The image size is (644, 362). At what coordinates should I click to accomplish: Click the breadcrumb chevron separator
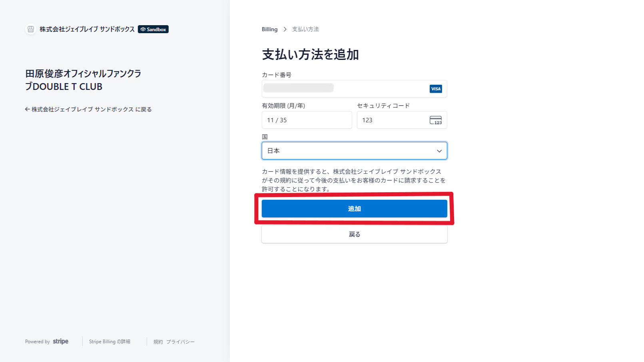click(x=285, y=29)
